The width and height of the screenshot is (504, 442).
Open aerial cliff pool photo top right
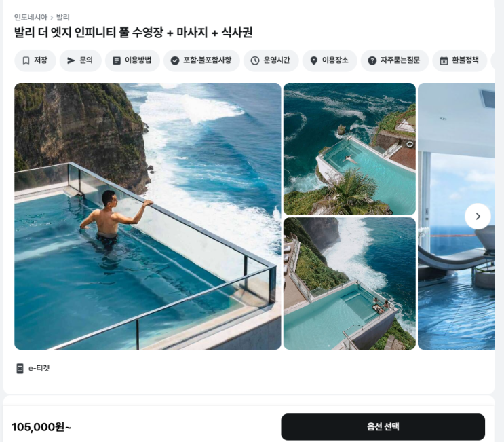click(349, 149)
